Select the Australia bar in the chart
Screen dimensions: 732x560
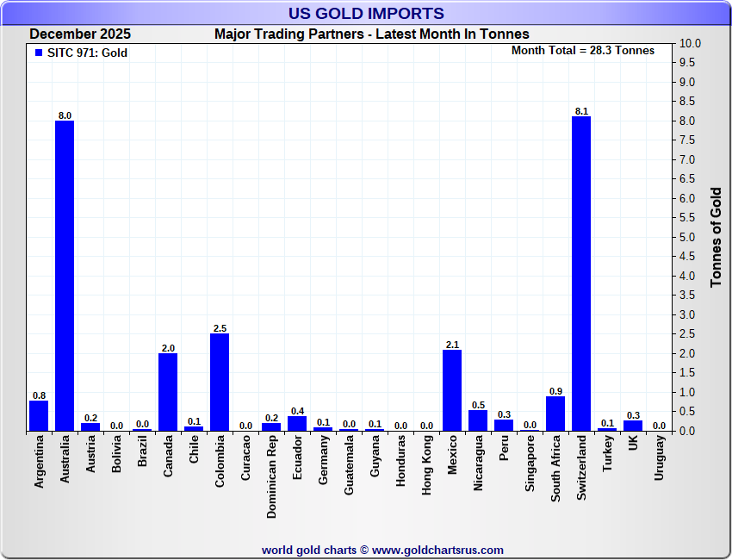(x=65, y=276)
